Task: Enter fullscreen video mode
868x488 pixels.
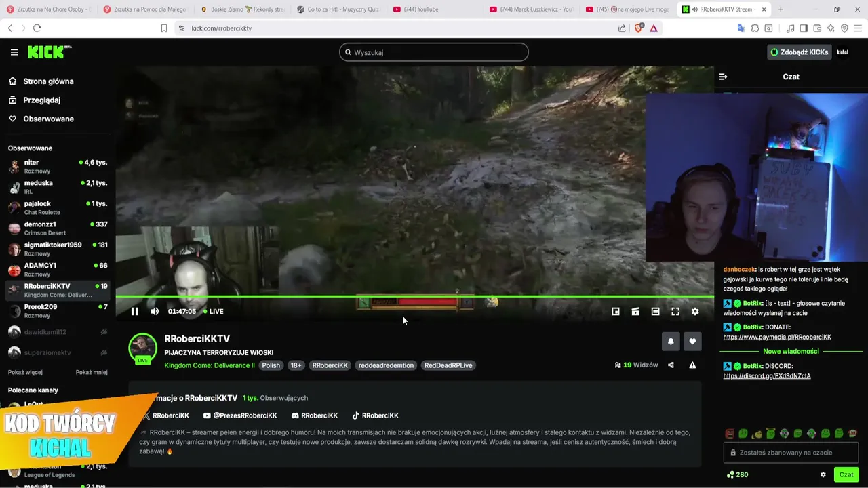Action: pyautogui.click(x=675, y=312)
